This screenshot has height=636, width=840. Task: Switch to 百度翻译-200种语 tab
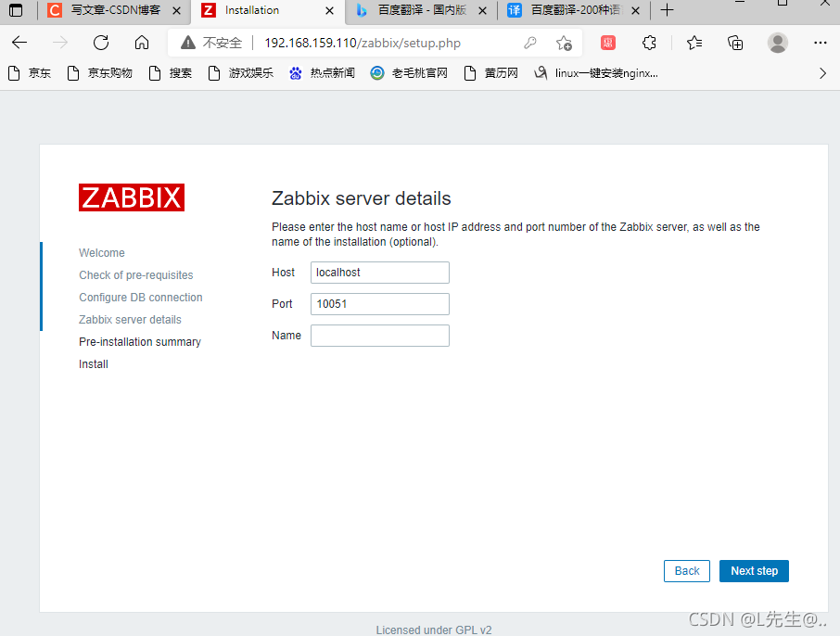pyautogui.click(x=575, y=10)
